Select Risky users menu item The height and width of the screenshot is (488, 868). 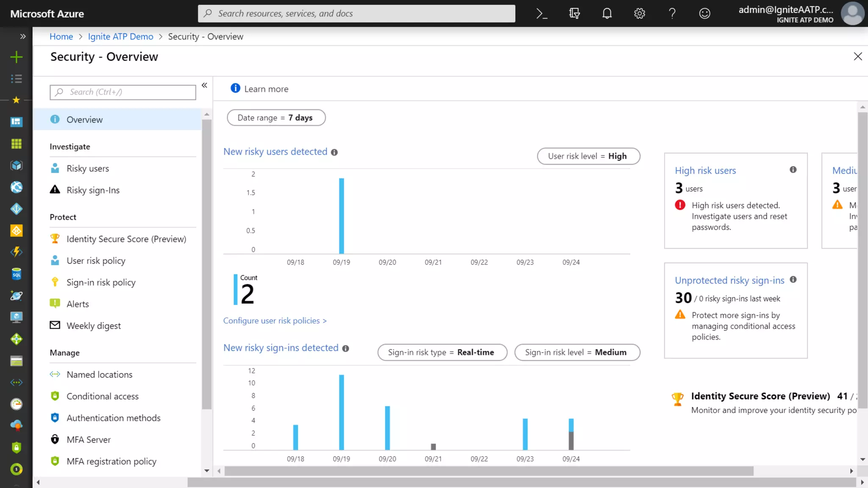[x=88, y=169]
